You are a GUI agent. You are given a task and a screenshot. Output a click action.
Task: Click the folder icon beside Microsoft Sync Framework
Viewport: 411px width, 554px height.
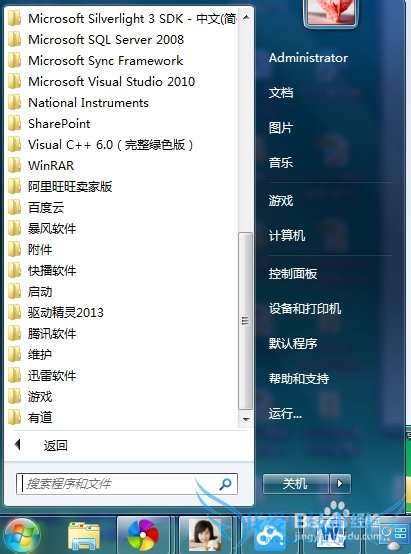coord(14,60)
